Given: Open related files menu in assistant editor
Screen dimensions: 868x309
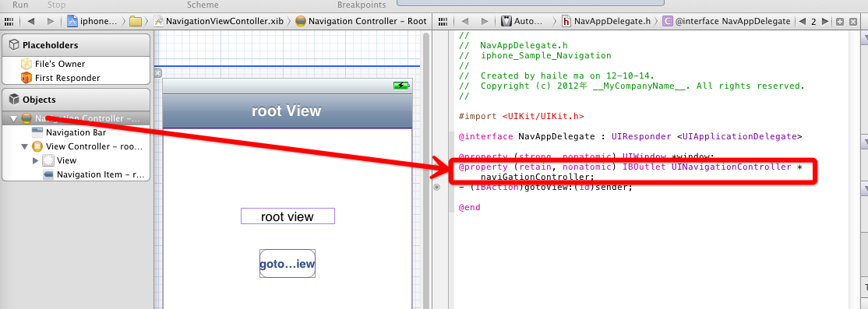Looking at the screenshot, I should [443, 22].
